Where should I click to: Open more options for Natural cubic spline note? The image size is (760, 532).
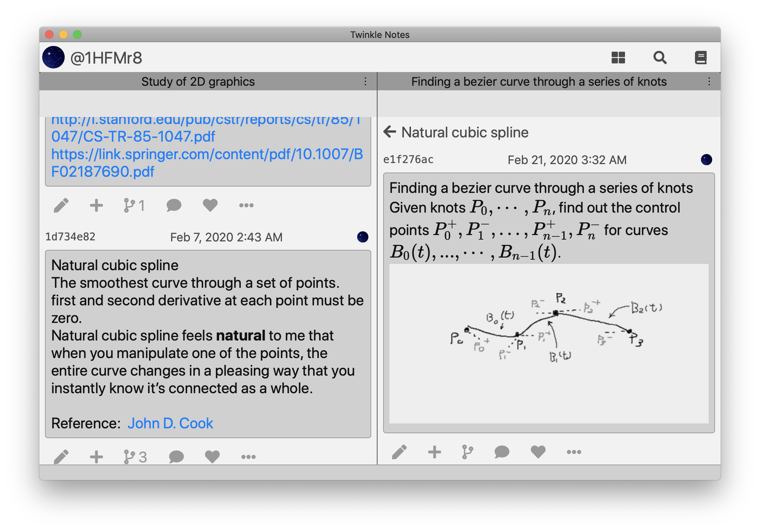coord(248,457)
